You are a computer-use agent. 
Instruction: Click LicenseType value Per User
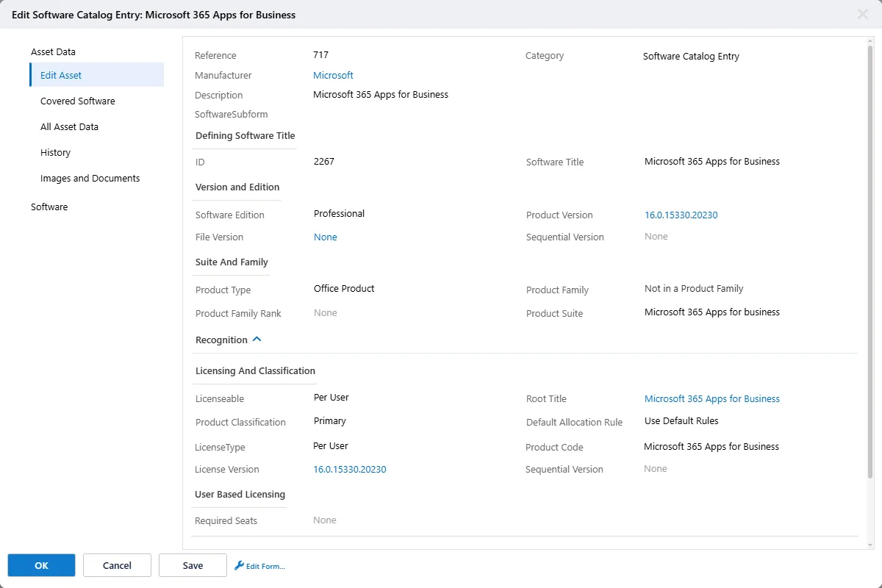pos(331,445)
